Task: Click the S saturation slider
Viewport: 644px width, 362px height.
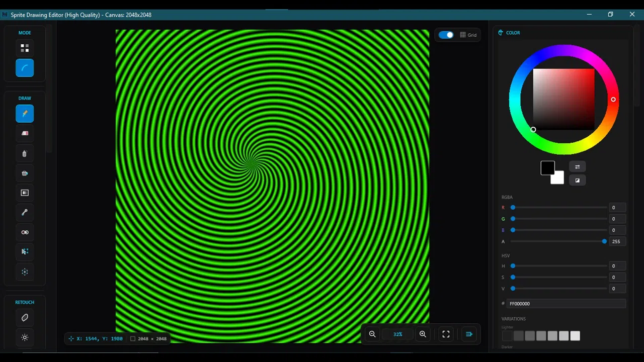Action: pos(558,277)
